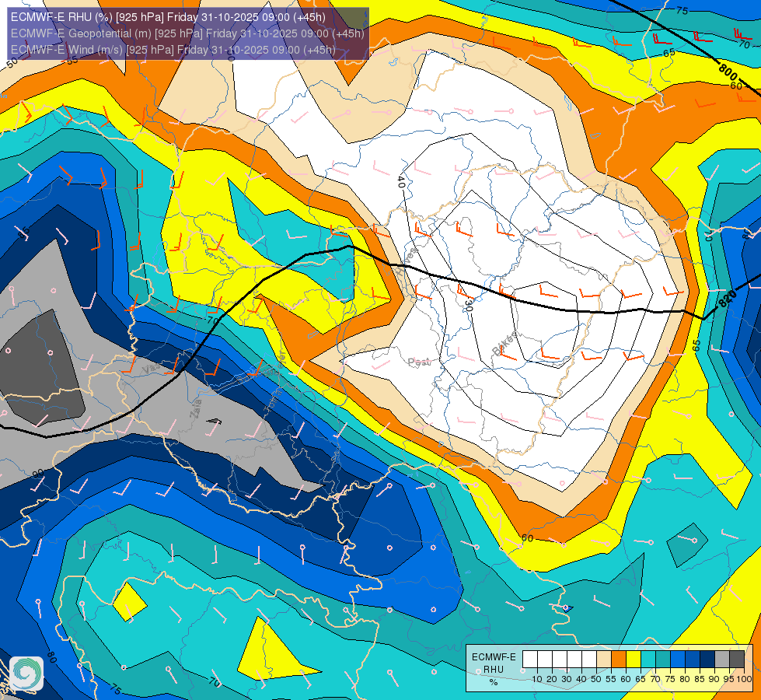Click the legend scale value 100
The image size is (761, 700).
(x=744, y=679)
